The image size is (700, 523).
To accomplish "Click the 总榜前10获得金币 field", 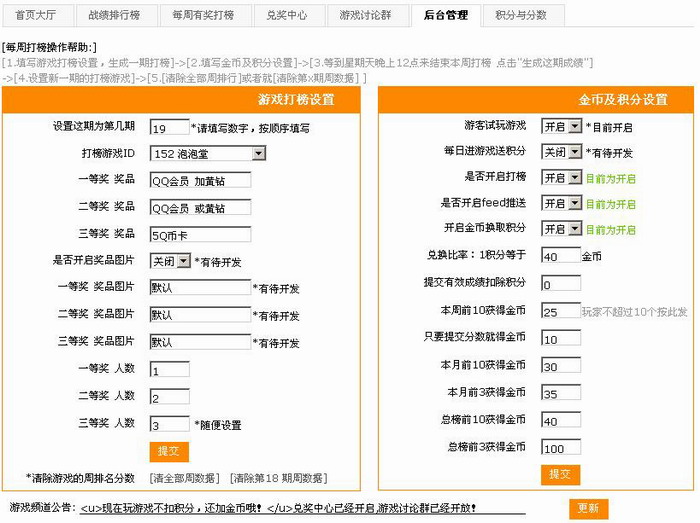I will [x=561, y=420].
